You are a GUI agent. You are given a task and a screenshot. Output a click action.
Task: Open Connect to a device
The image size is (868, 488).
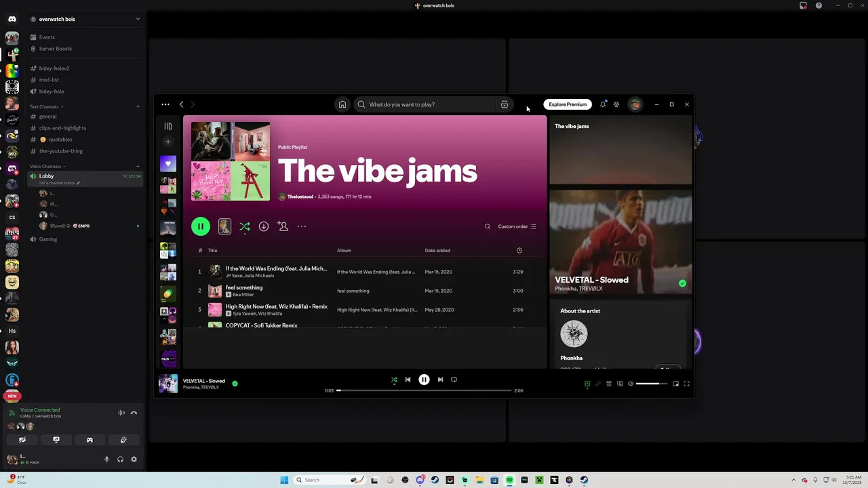coord(620,384)
